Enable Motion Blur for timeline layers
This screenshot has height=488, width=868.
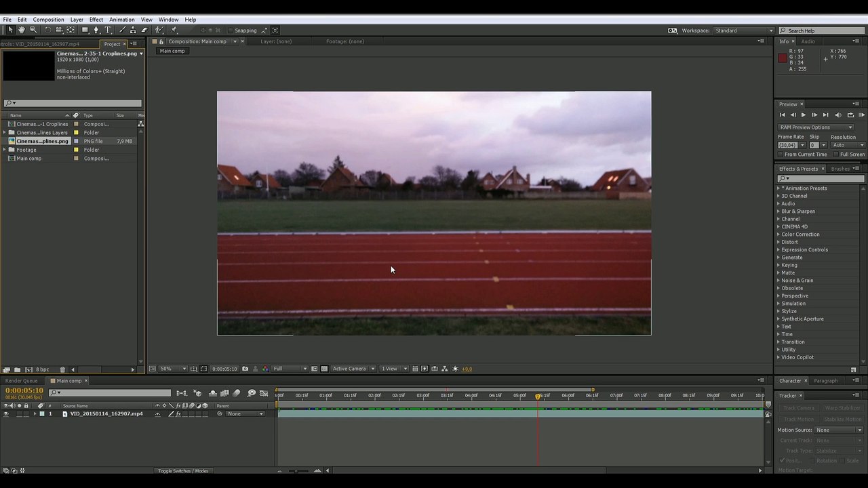(x=237, y=393)
